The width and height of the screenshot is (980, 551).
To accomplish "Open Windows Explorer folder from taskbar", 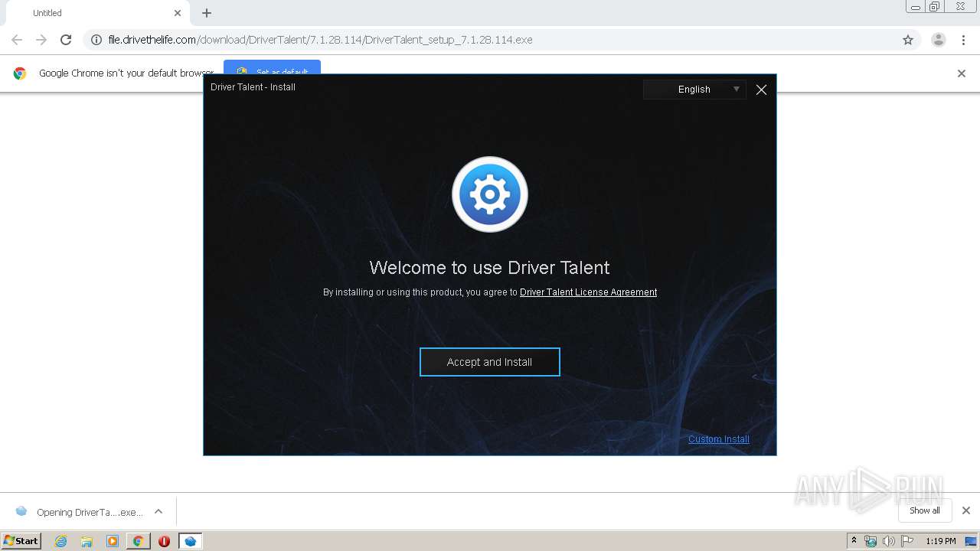I will [x=87, y=541].
